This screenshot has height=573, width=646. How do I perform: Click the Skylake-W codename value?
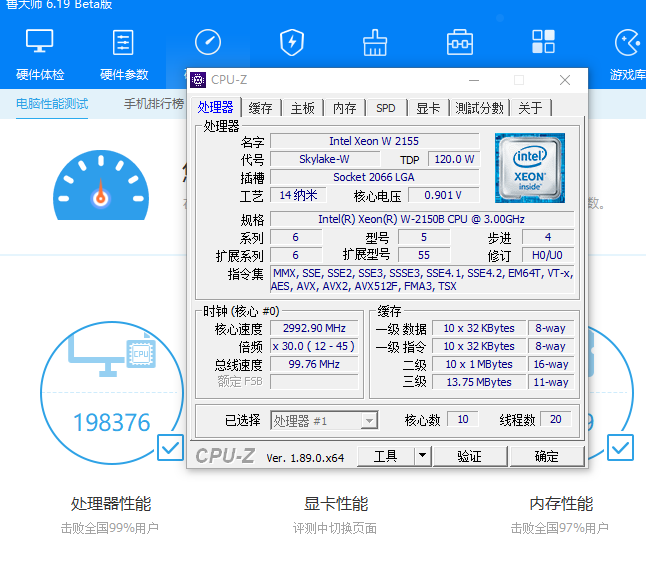[324, 159]
